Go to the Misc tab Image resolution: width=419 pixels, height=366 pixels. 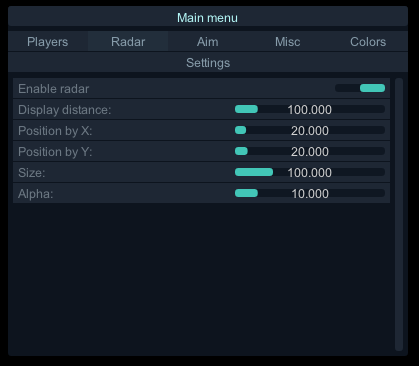(288, 42)
